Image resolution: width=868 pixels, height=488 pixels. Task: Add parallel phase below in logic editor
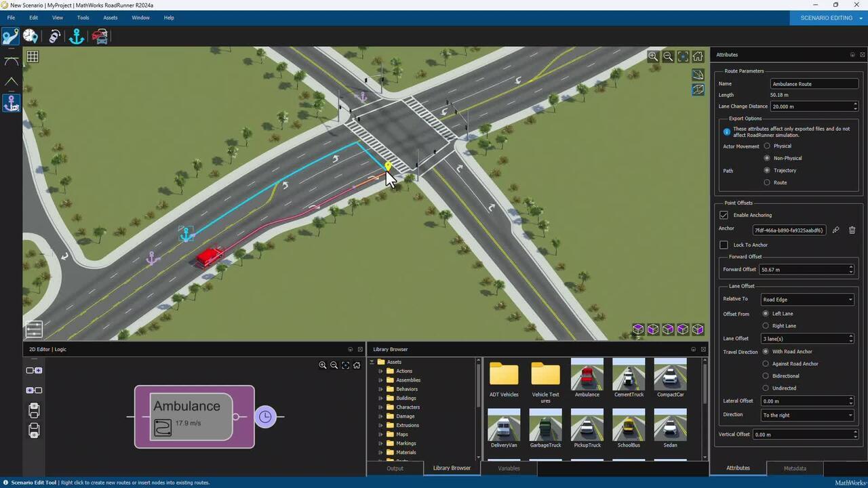[x=34, y=430]
